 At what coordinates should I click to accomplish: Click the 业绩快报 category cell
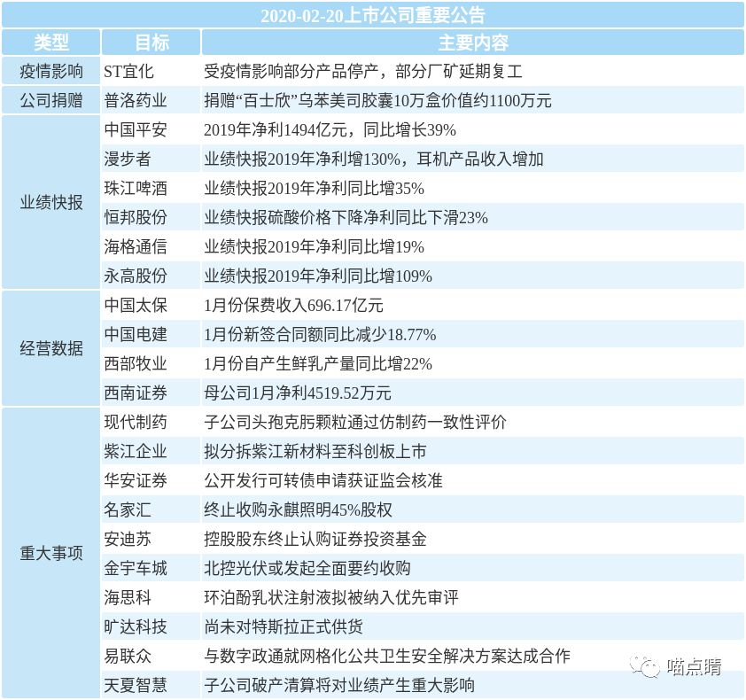point(51,202)
